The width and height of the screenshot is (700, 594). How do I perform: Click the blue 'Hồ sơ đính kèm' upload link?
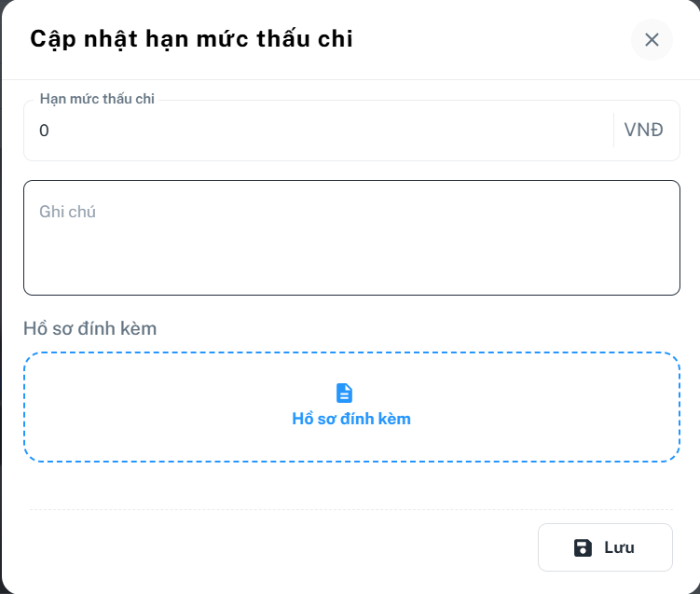pyautogui.click(x=351, y=419)
